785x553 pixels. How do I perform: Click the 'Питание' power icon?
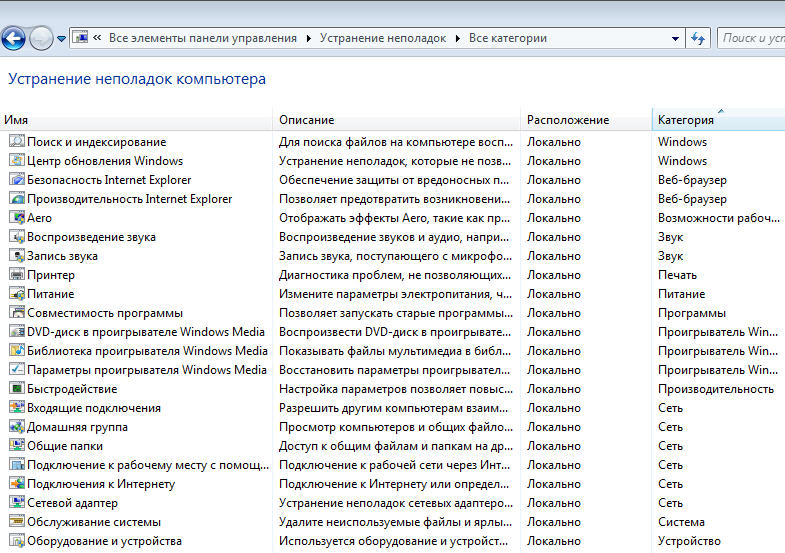(x=17, y=294)
